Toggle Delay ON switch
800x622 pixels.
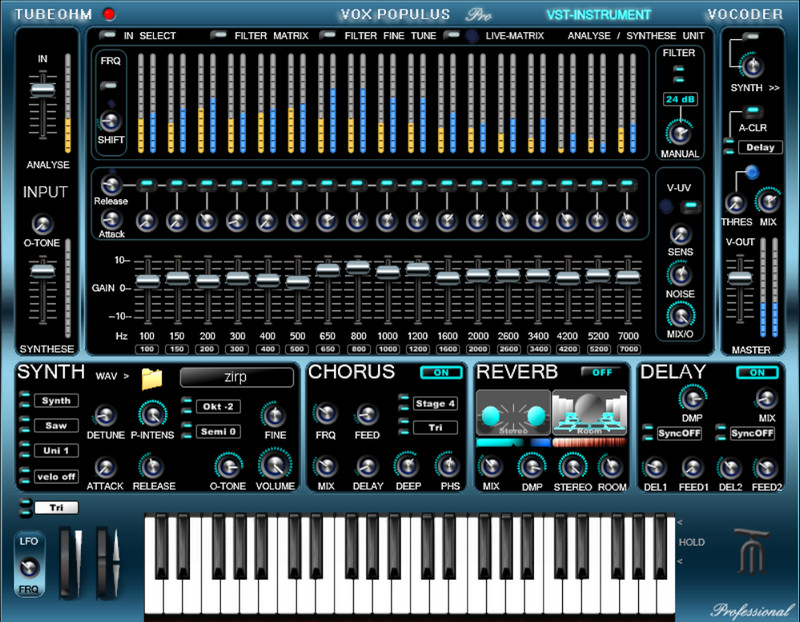pyautogui.click(x=757, y=372)
